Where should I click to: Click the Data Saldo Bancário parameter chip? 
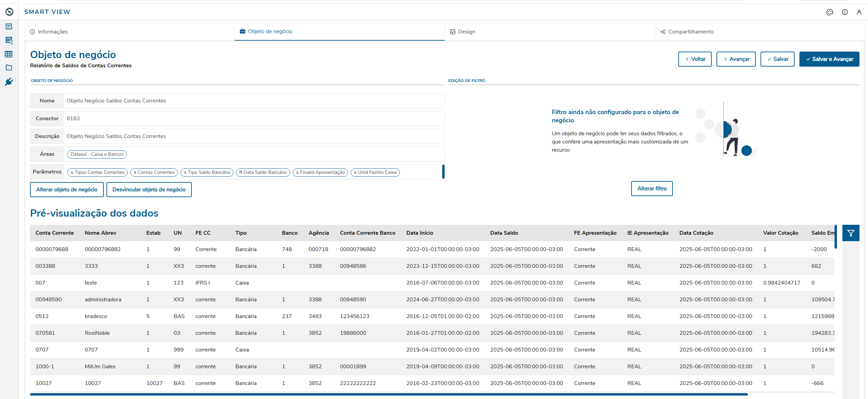(263, 173)
